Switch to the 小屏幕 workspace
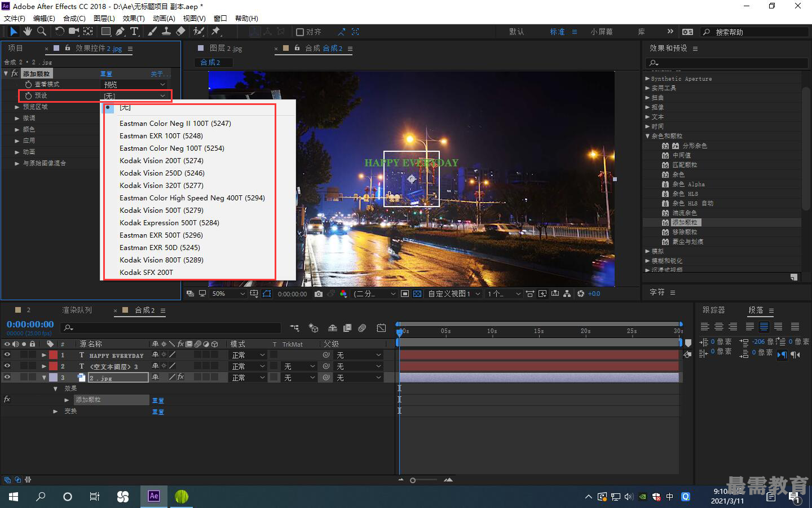The height and width of the screenshot is (508, 812). pyautogui.click(x=602, y=32)
